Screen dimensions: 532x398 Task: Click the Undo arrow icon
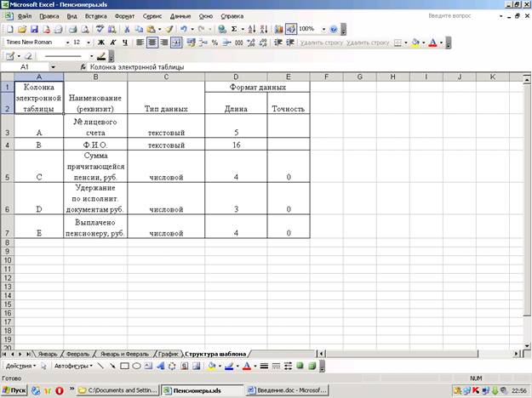(184, 29)
